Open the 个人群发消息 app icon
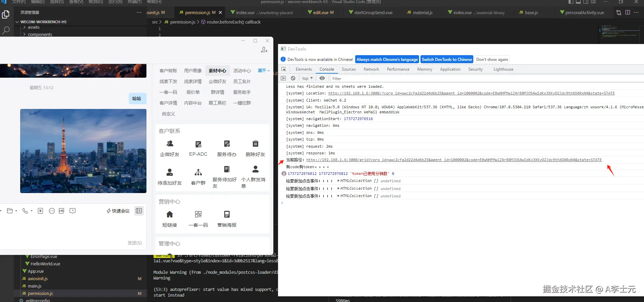Viewport: 644px width, 302px height. (x=256, y=169)
